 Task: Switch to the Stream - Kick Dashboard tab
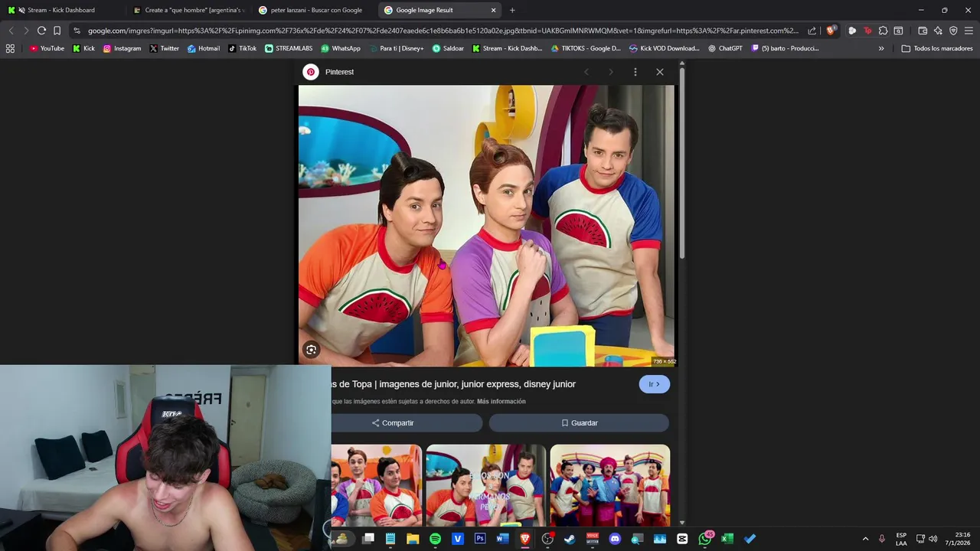coord(61,10)
